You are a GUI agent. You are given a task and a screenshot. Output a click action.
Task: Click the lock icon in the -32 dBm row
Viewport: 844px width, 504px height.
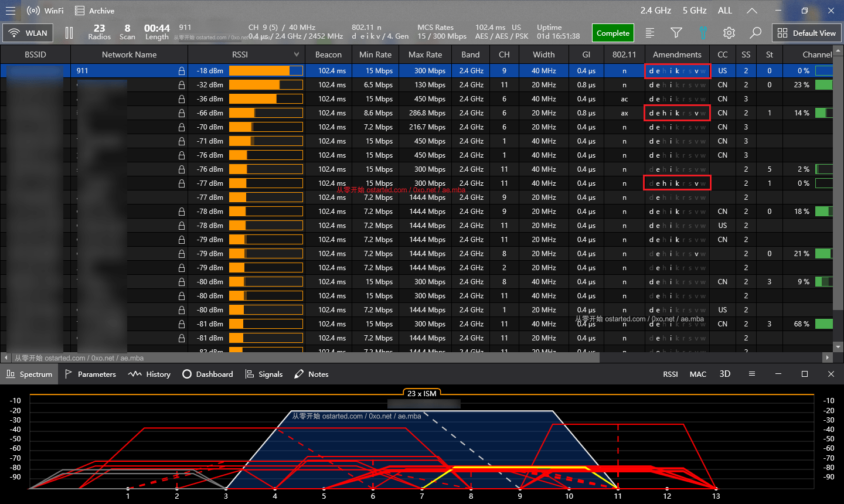[x=182, y=85]
